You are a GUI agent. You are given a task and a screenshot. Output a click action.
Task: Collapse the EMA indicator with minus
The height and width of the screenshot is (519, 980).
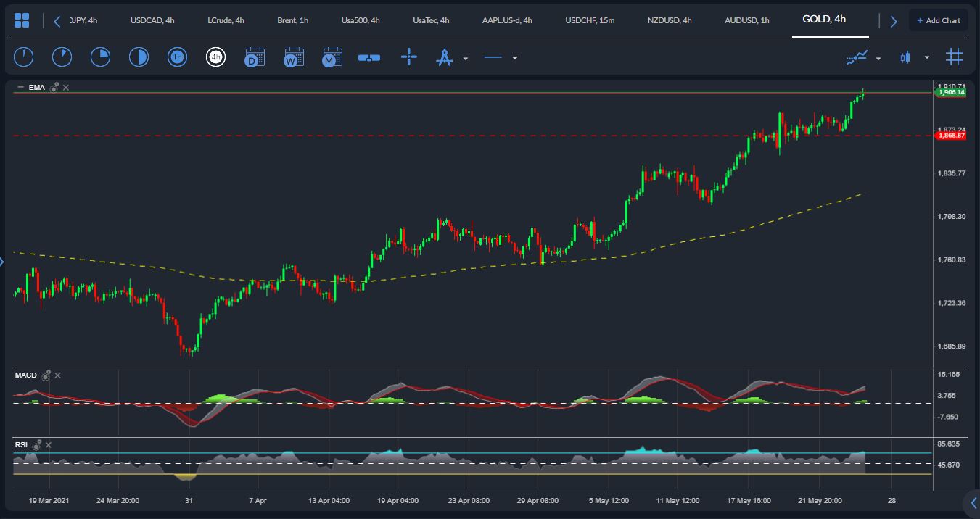[x=20, y=88]
